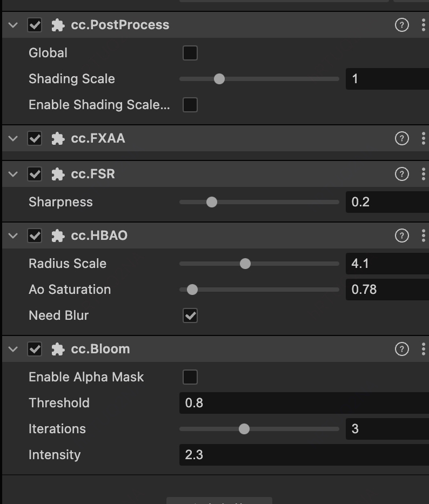The height and width of the screenshot is (504, 429).
Task: Open cc.Bloom more options menu
Action: coord(423,349)
